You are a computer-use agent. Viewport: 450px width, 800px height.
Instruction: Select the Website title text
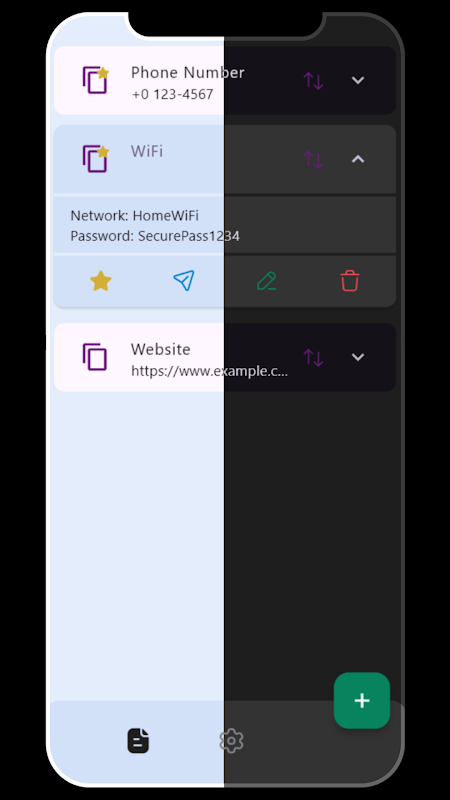tap(161, 349)
